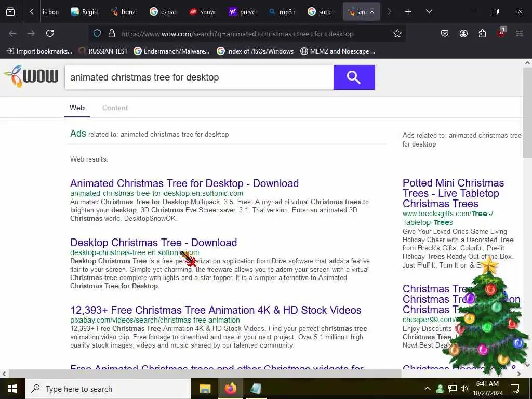Switch to the 'bonzi' tab
532x399 pixels.
[x=124, y=12]
